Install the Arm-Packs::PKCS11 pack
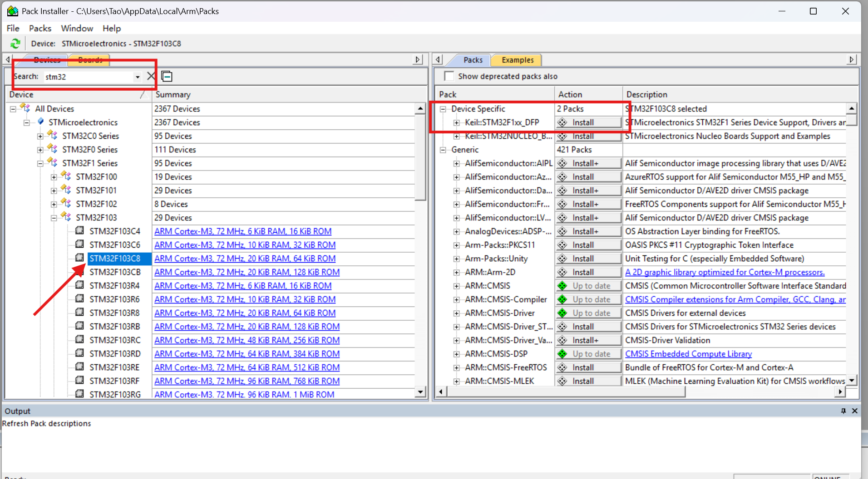 pyautogui.click(x=588, y=245)
